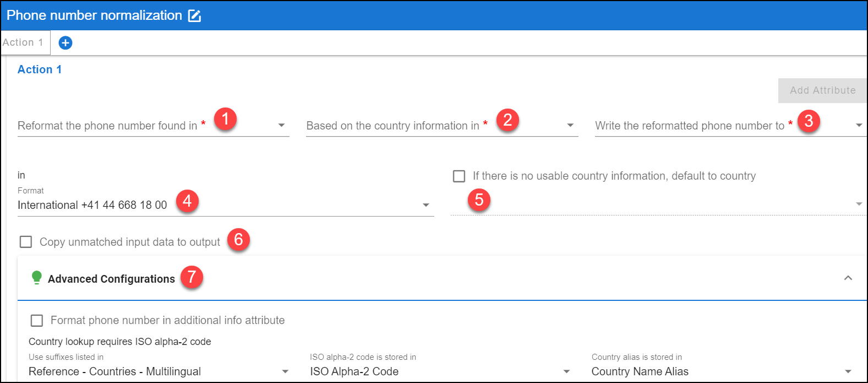Check 'Copy unmatched input data to output'
The width and height of the screenshot is (868, 383).
pyautogui.click(x=26, y=242)
